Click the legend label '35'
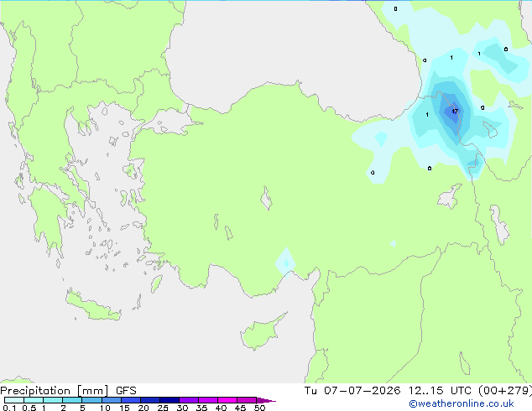The height and width of the screenshot is (411, 532). 201,408
